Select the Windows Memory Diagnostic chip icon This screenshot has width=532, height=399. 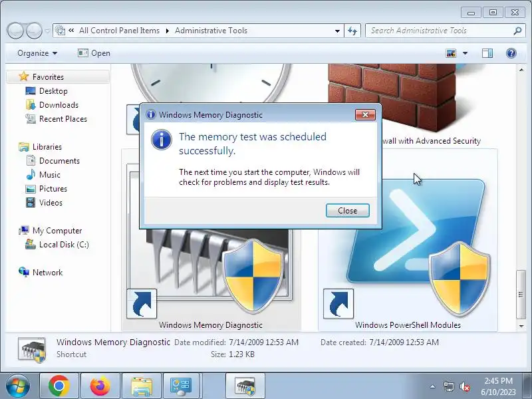(x=210, y=265)
